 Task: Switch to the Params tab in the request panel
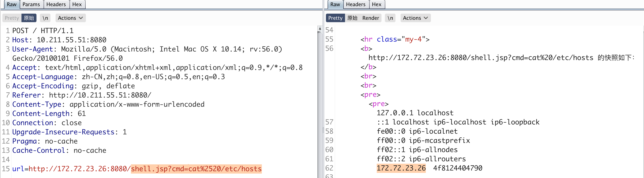coord(31,4)
